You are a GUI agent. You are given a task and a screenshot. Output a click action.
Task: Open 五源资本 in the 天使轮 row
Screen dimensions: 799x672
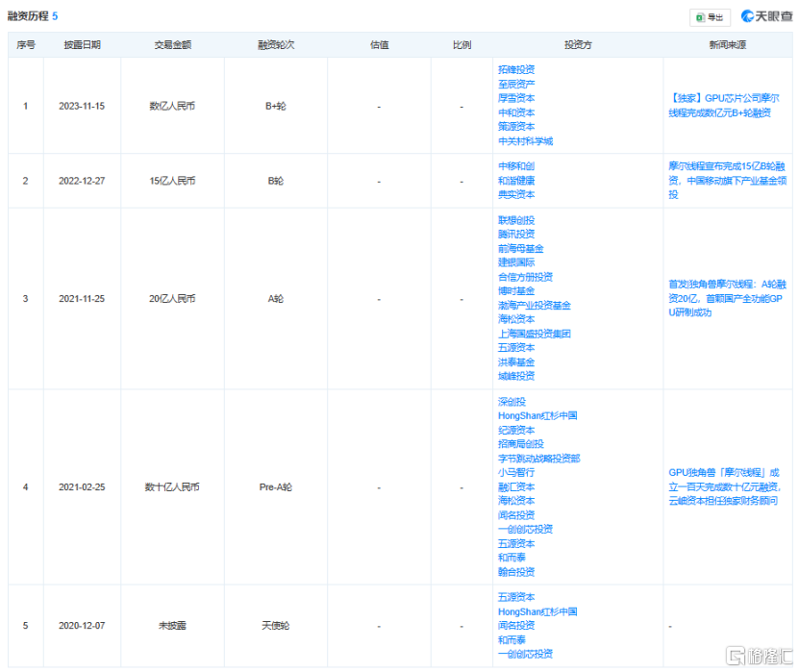pos(516,597)
